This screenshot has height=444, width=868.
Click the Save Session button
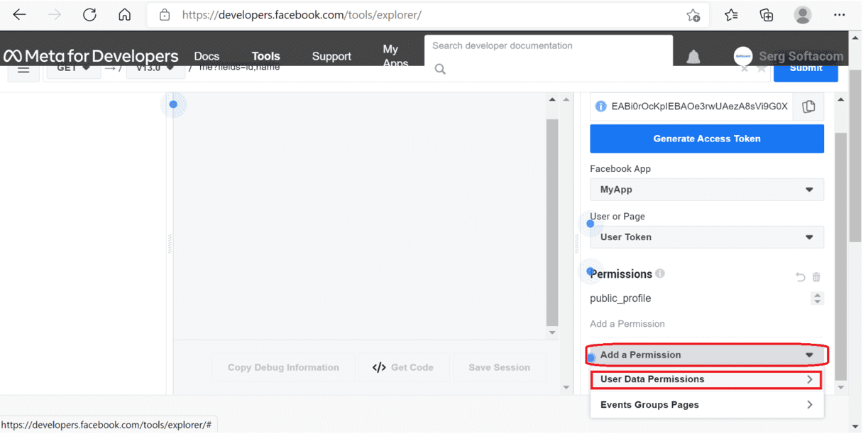click(500, 367)
